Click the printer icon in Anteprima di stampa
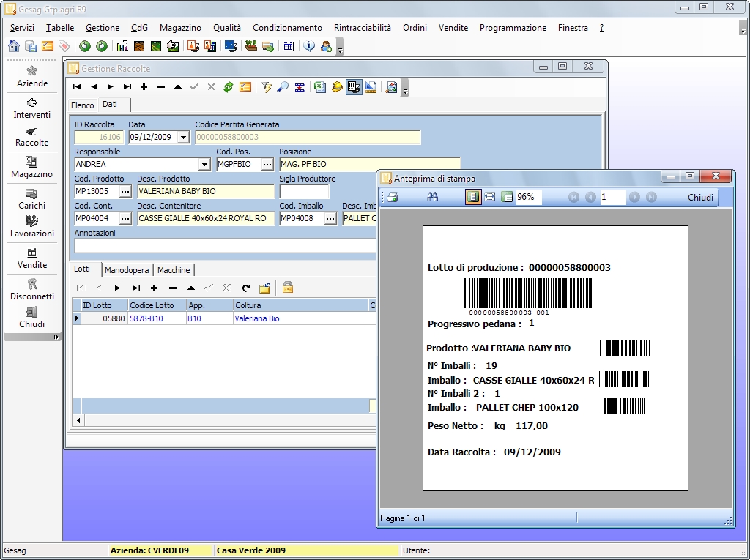 [x=393, y=197]
